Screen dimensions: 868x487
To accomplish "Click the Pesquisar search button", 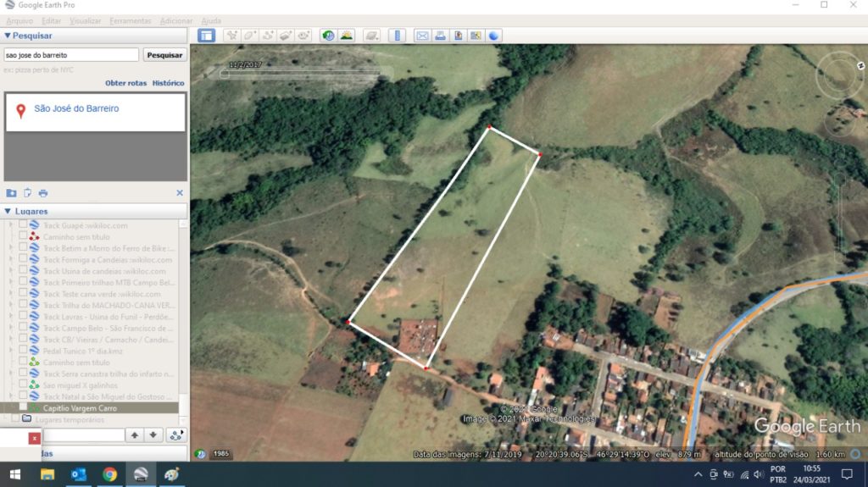I will click(164, 55).
